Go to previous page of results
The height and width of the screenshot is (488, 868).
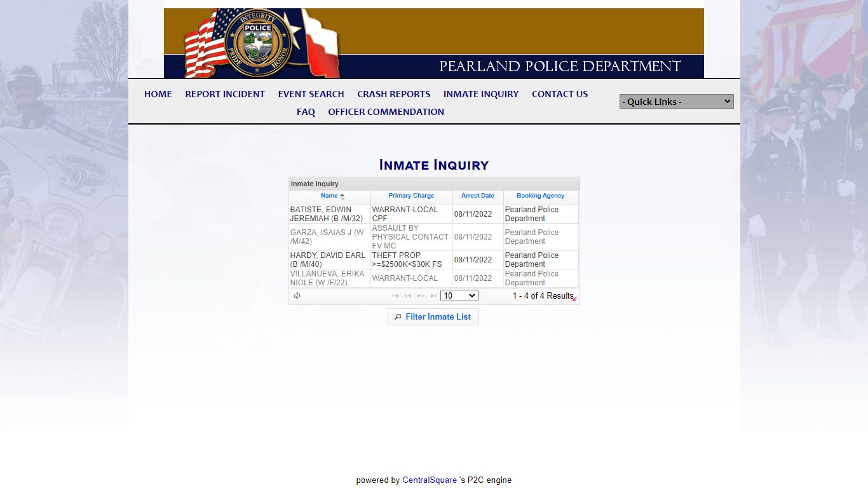[x=408, y=296]
